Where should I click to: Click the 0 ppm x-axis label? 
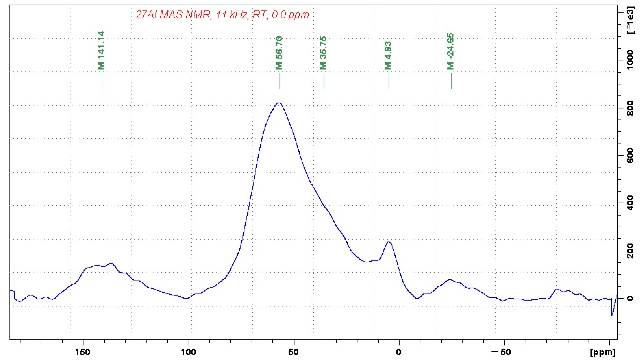click(399, 352)
